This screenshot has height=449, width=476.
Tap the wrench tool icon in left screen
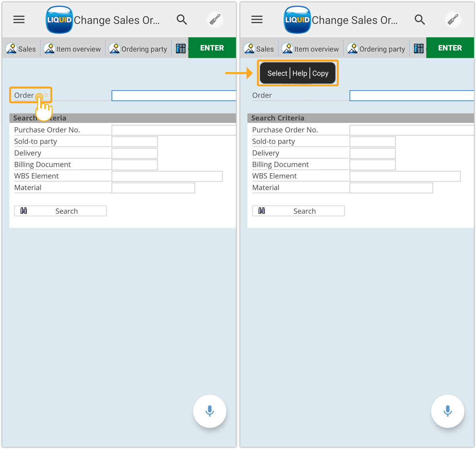coord(215,19)
